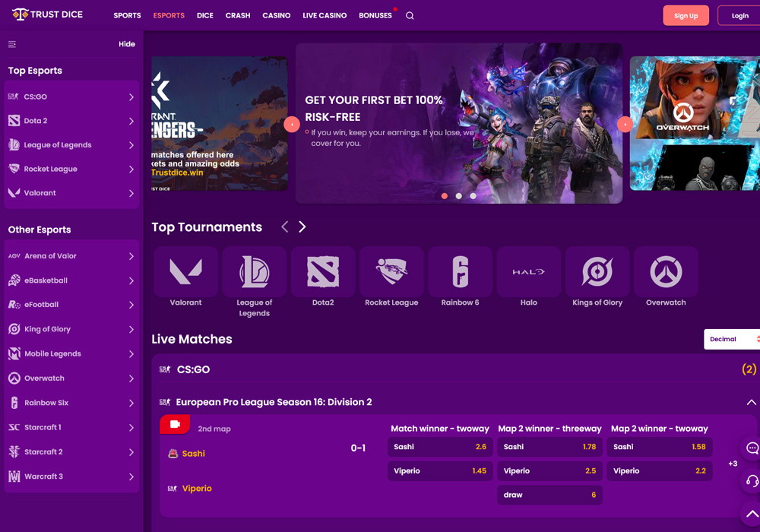
Task: Select the third carousel dot
Action: (473, 196)
